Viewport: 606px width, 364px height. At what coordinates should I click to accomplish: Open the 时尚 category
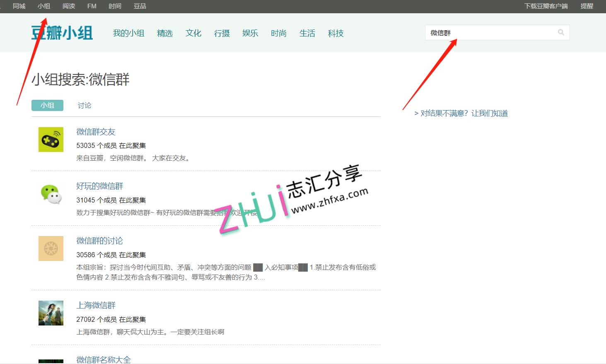point(279,33)
